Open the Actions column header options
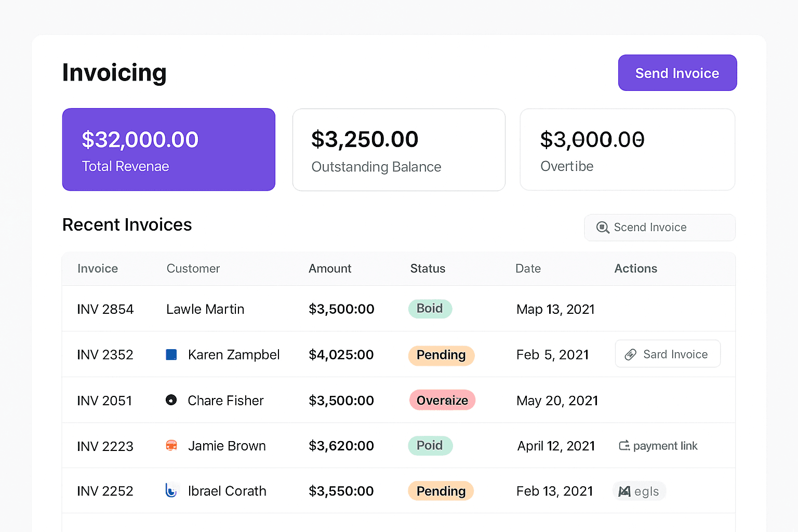Viewport: 798px width, 532px height. pos(635,269)
